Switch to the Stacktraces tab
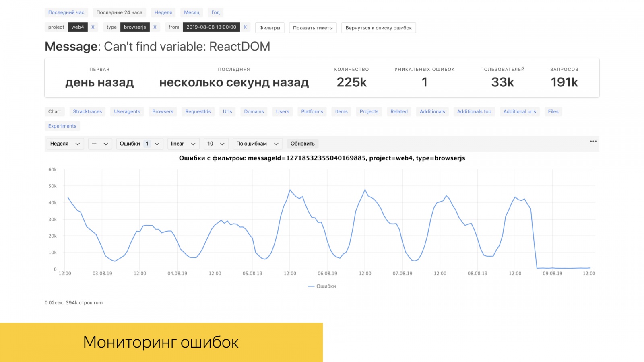Image resolution: width=644 pixels, height=362 pixels. pyautogui.click(x=87, y=111)
